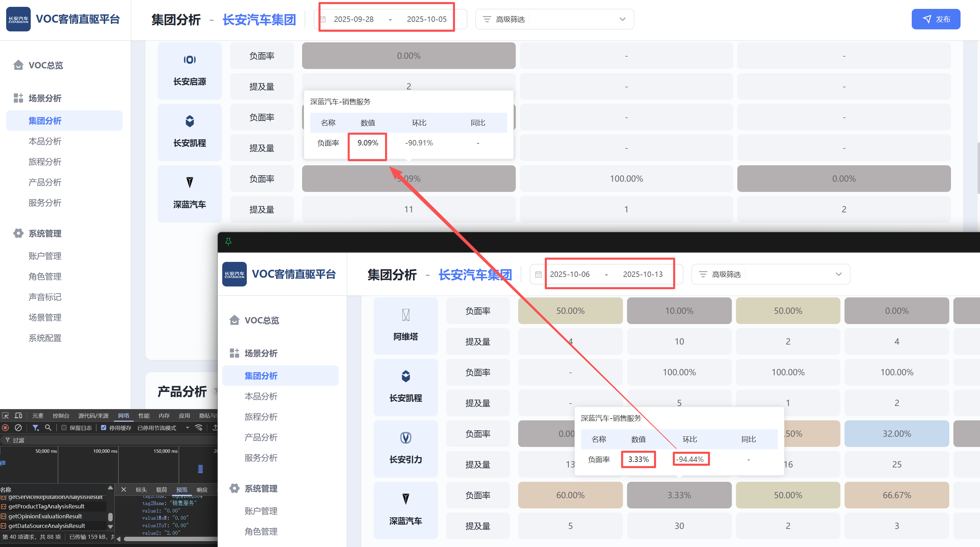Click the 2025-09-28 start date field
Screen dimensions: 980x547
click(x=353, y=19)
